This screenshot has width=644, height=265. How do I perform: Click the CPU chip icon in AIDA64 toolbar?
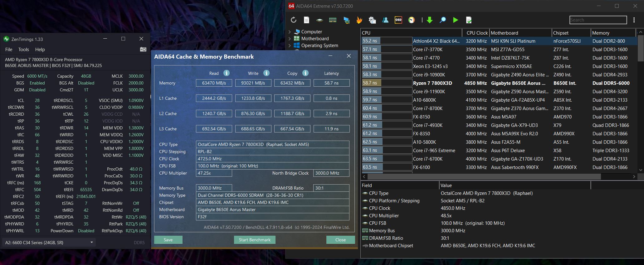click(x=320, y=20)
